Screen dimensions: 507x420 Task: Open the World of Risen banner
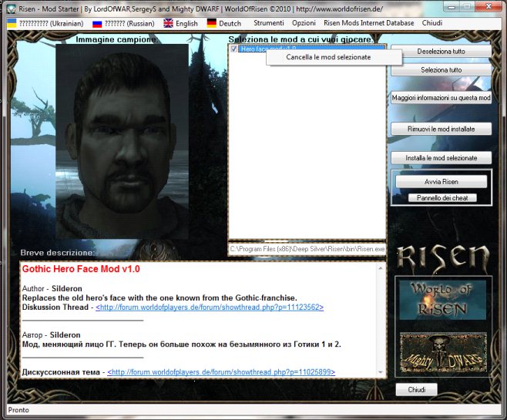point(442,301)
